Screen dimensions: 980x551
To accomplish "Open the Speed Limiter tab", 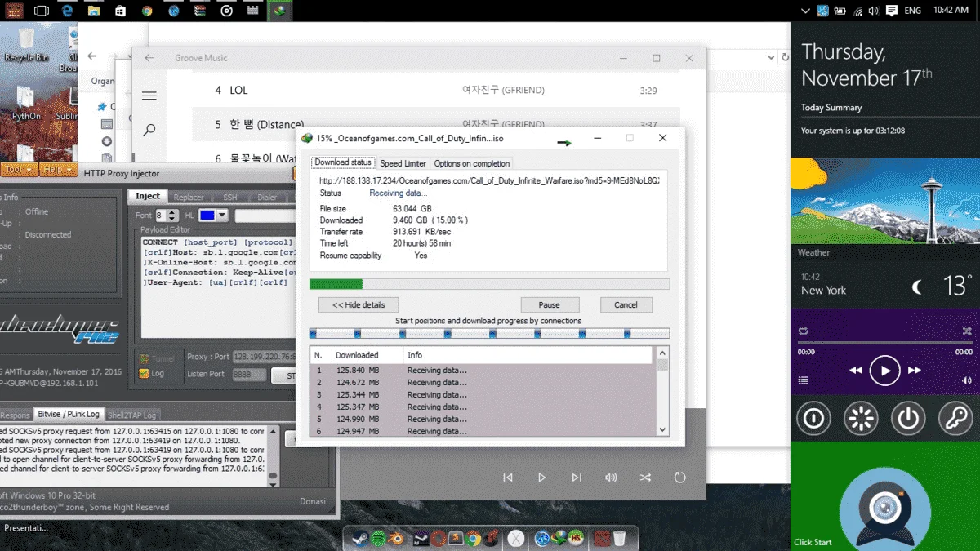I will tap(403, 163).
